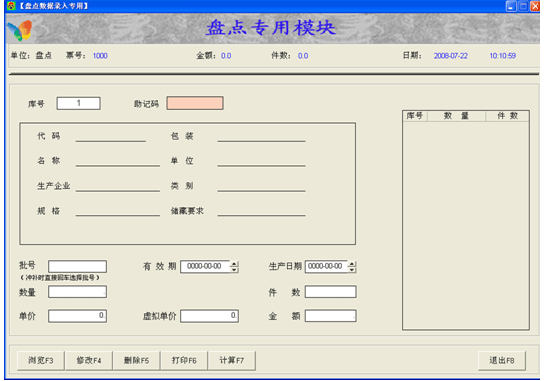Click the 储藏要求 storage requirement line

[x=261, y=211]
